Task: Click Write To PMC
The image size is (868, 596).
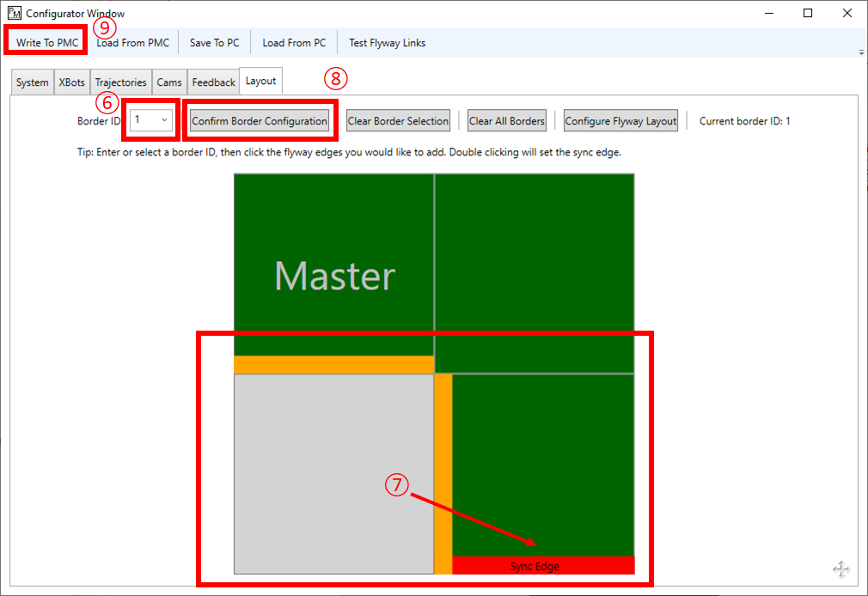Action: coord(47,43)
